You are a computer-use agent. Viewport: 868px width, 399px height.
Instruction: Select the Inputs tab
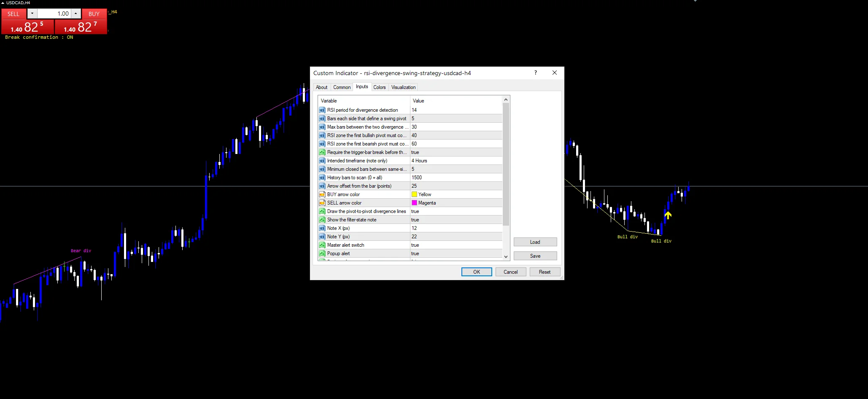[x=362, y=86]
